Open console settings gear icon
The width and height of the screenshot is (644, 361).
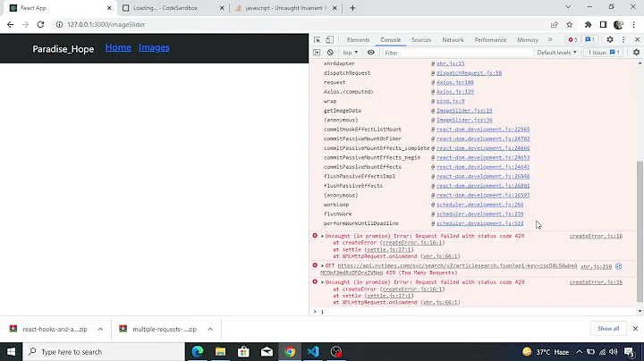pos(636,53)
